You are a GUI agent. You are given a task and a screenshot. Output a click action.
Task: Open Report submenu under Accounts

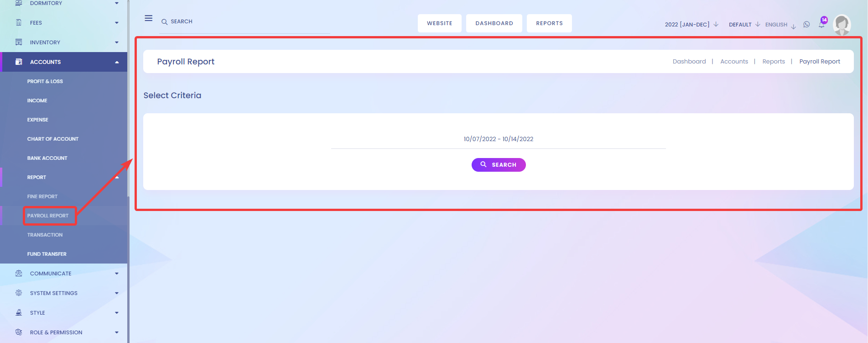point(37,177)
